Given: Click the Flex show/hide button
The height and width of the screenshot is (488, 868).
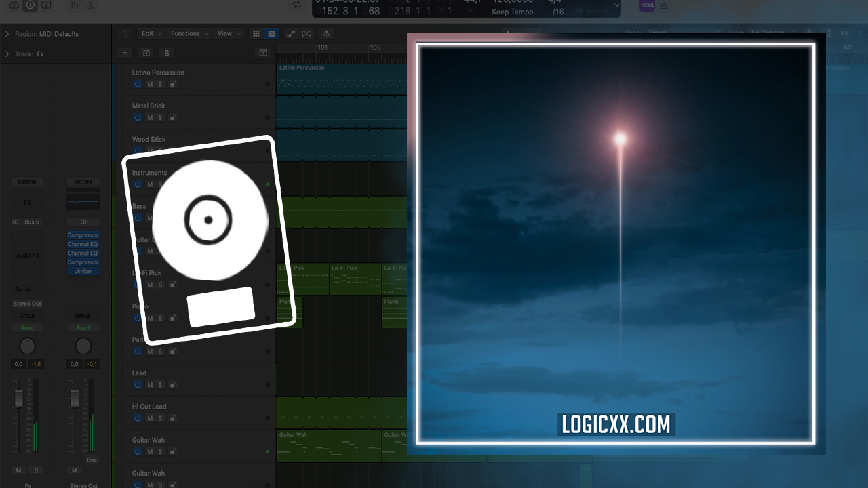Looking at the screenshot, I should [307, 33].
